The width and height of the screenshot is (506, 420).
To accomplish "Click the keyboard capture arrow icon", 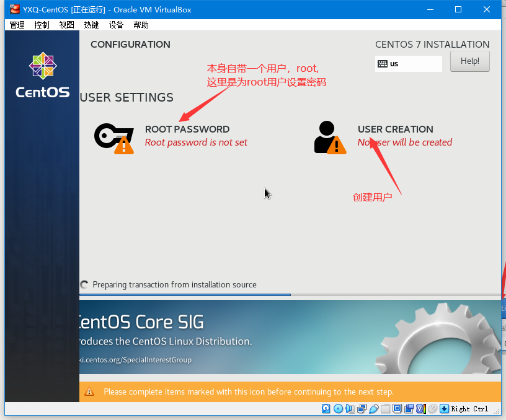I will [x=444, y=409].
